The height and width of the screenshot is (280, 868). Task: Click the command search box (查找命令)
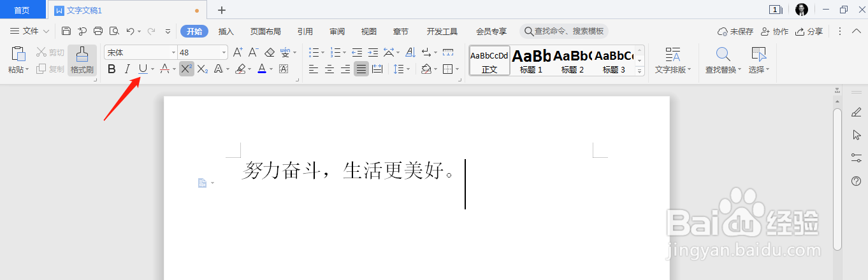pyautogui.click(x=564, y=31)
